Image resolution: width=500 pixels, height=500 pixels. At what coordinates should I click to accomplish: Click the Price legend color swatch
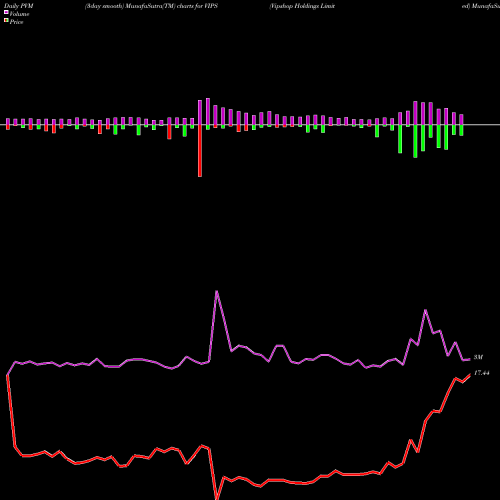[6, 21]
